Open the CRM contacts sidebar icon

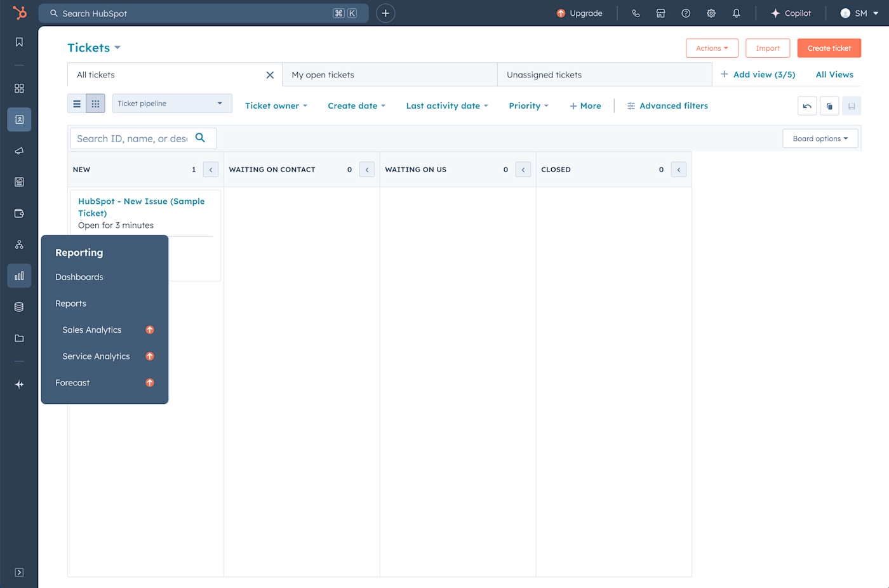pos(19,119)
